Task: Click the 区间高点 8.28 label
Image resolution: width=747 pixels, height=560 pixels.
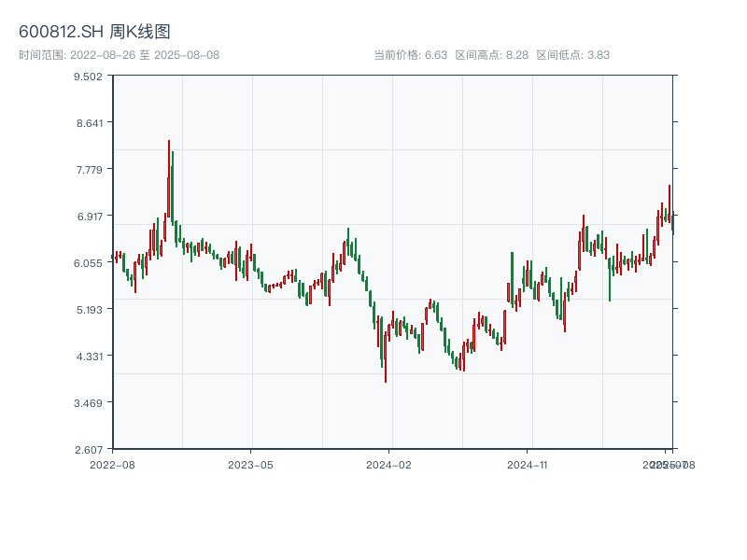Action: (492, 55)
